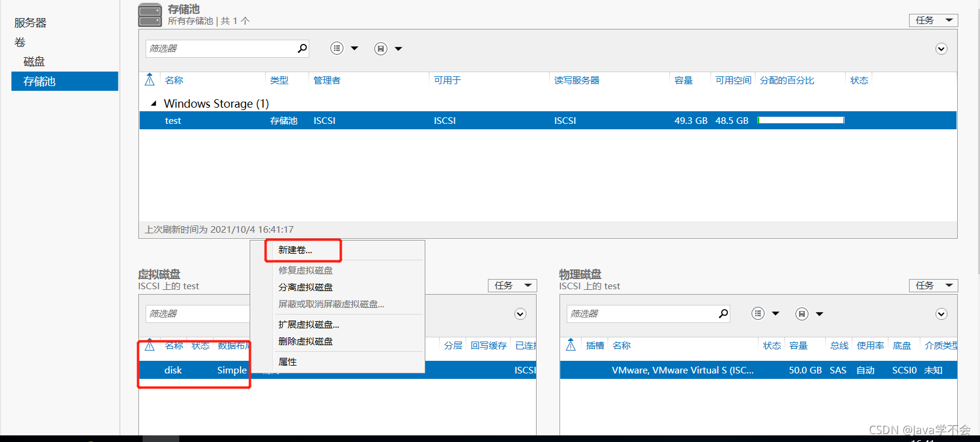980x442 pixels.
Task: Sort virtual disks by 分层 column
Action: (x=453, y=345)
